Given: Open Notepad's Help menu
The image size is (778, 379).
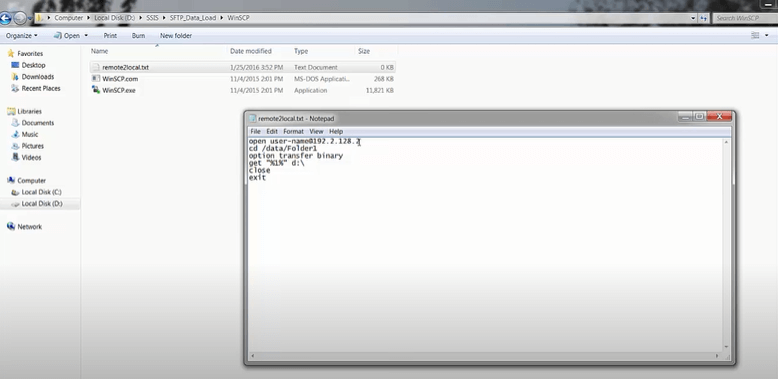Looking at the screenshot, I should pyautogui.click(x=336, y=131).
